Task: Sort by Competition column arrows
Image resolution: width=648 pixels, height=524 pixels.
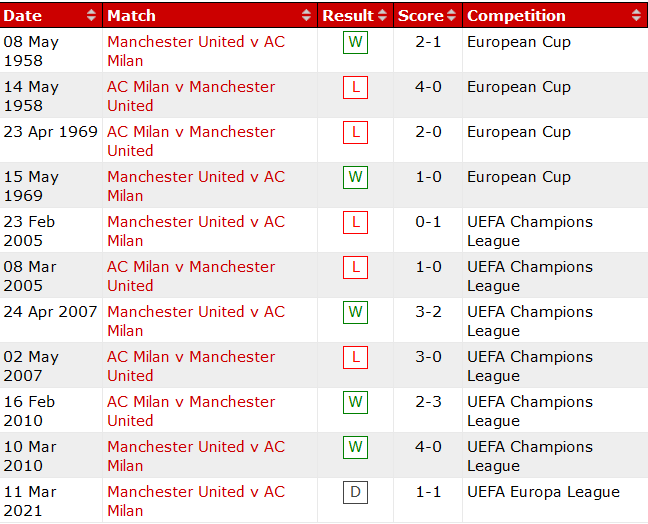Action: 637,16
